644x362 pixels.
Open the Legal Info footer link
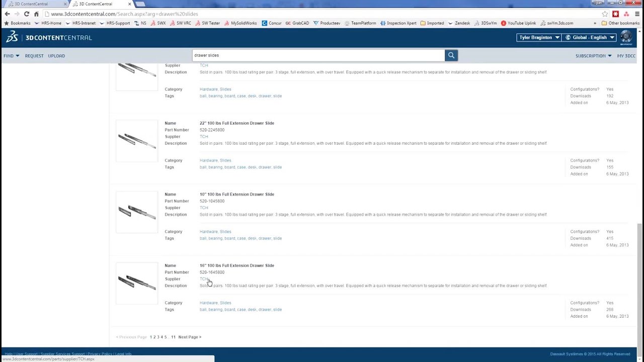tap(123, 354)
